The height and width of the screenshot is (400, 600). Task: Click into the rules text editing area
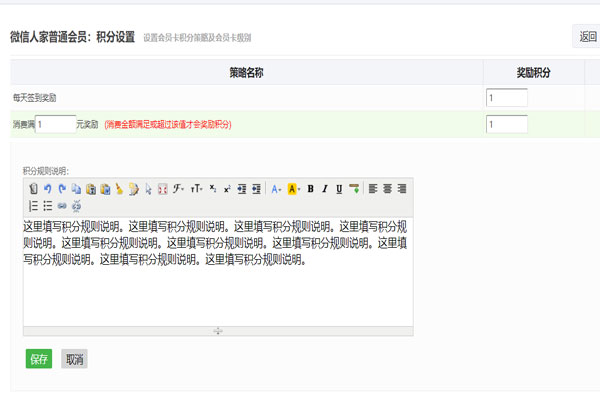pyautogui.click(x=218, y=272)
